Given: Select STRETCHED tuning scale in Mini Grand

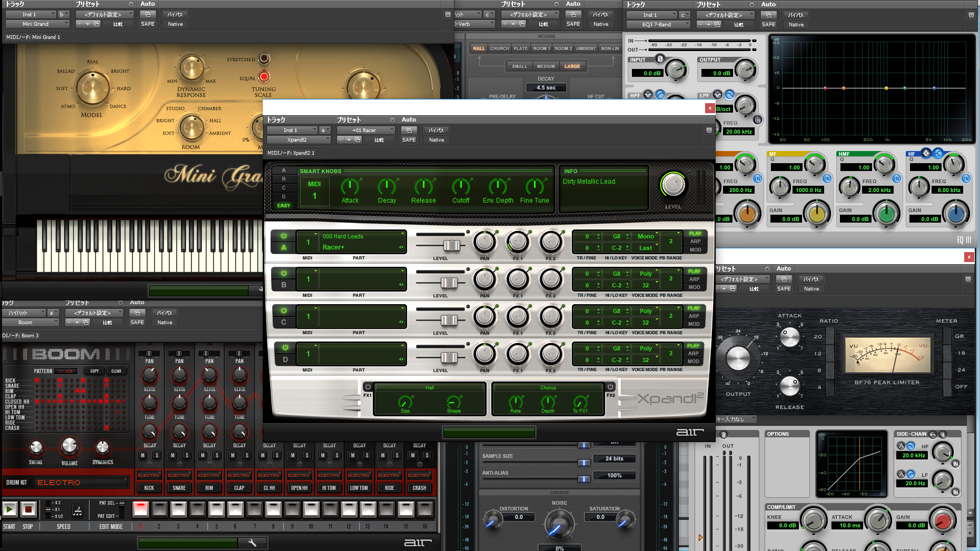Looking at the screenshot, I should pyautogui.click(x=264, y=58).
